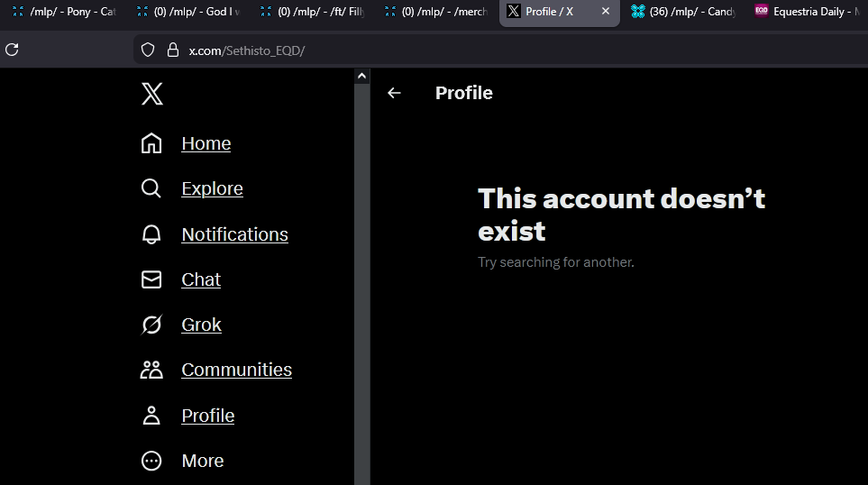View site security via padlock icon
Image resolution: width=868 pixels, height=485 pixels.
tap(173, 50)
